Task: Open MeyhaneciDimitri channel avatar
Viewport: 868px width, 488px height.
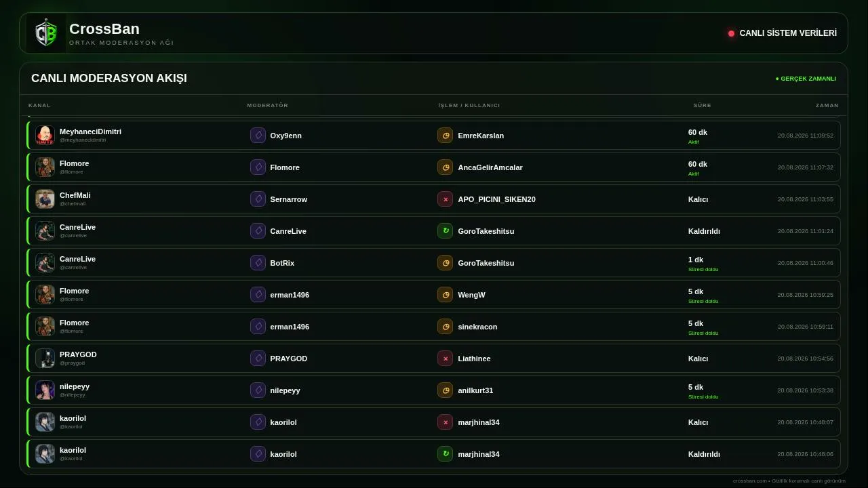Action: 45,136
